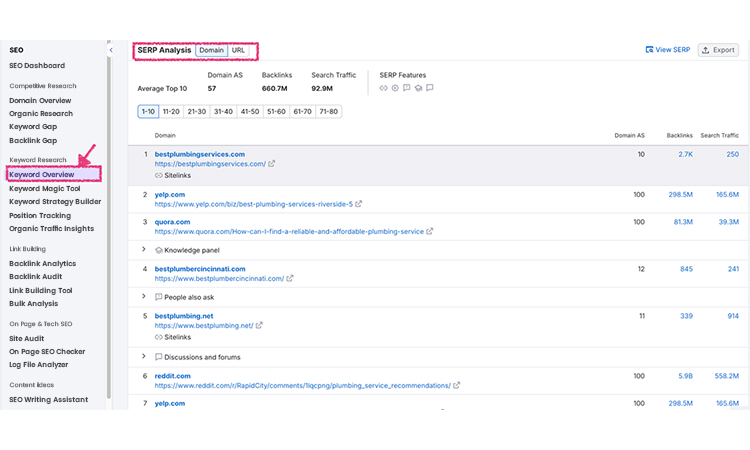Select results range 71-80
Viewport: 750px width, 450px height.
(x=329, y=111)
